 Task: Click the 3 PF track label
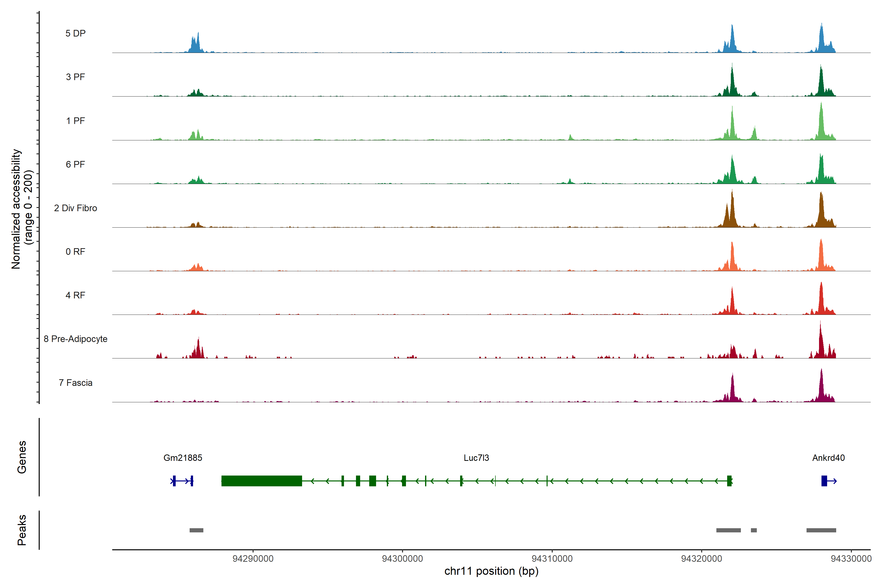(x=75, y=77)
